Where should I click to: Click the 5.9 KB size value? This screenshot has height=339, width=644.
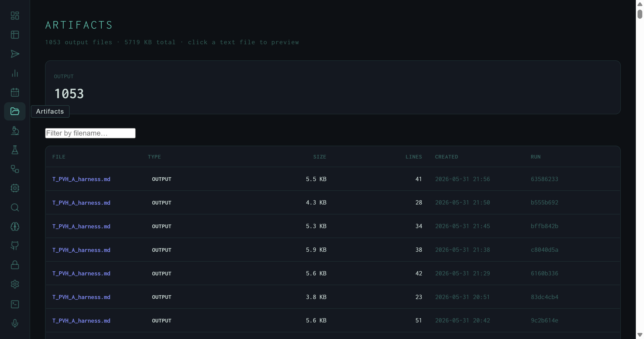click(316, 250)
